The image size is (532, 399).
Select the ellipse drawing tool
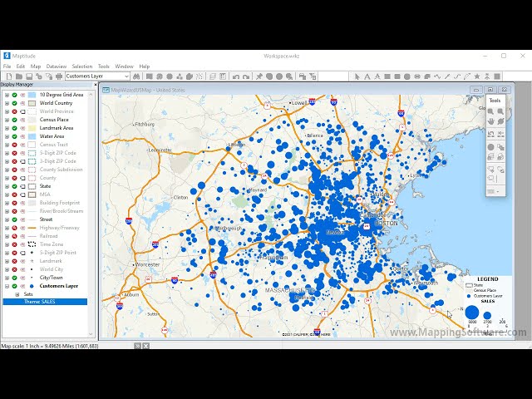point(407,76)
